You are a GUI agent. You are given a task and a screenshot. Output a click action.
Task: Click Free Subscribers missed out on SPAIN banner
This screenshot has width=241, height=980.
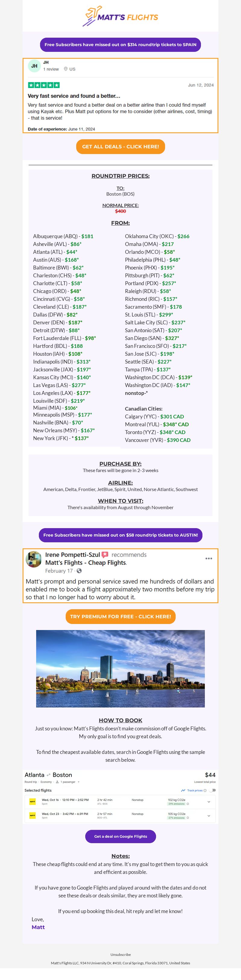(x=120, y=45)
